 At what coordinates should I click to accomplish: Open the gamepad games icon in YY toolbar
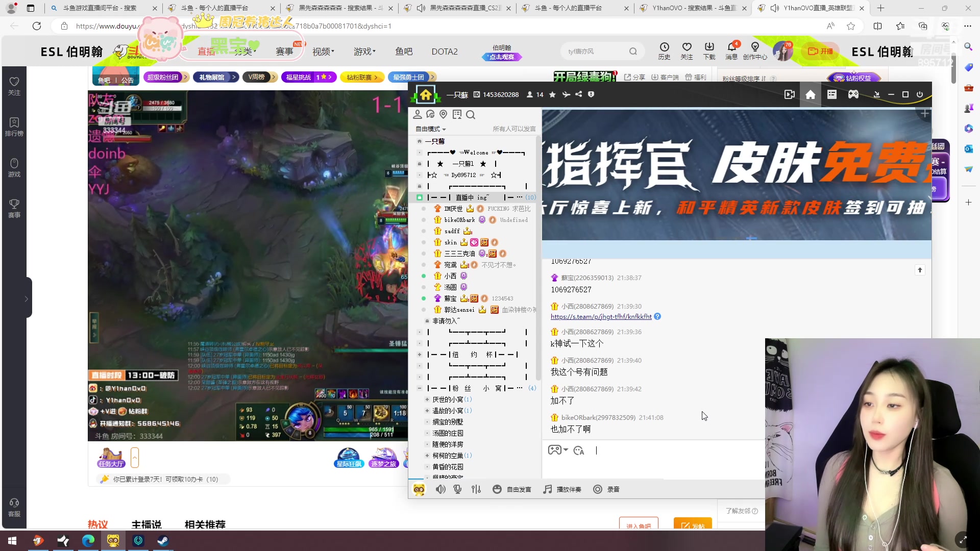(x=853, y=94)
